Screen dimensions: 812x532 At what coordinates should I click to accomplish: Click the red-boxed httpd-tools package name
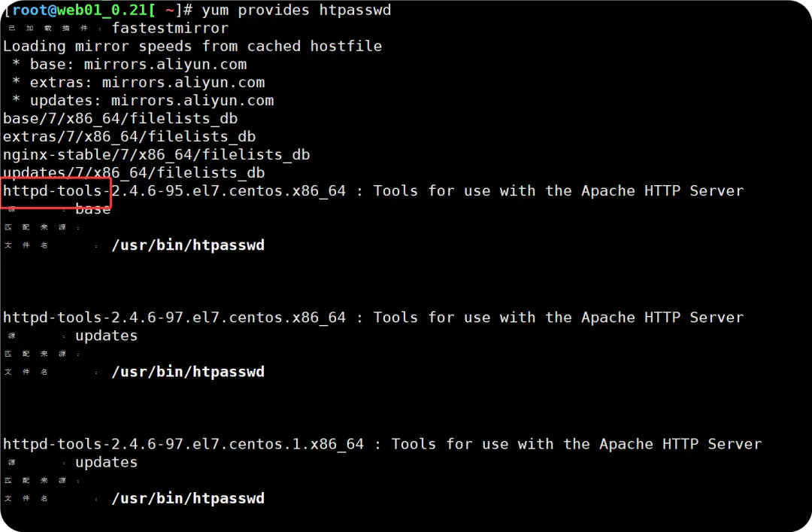click(x=53, y=191)
